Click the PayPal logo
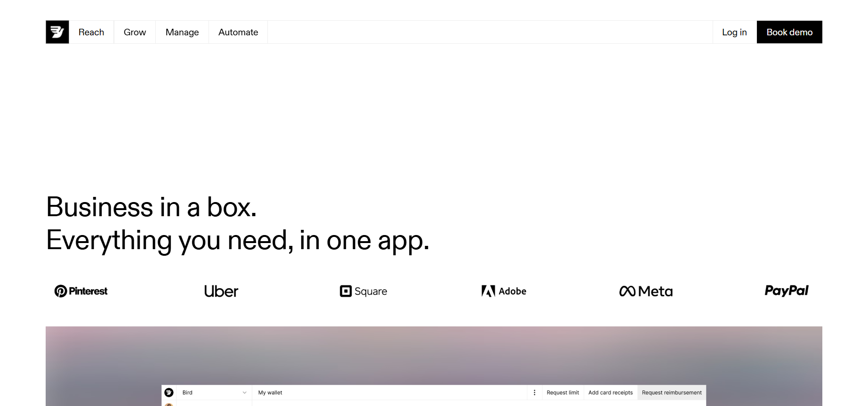Viewport: 868px width, 406px height. [787, 291]
